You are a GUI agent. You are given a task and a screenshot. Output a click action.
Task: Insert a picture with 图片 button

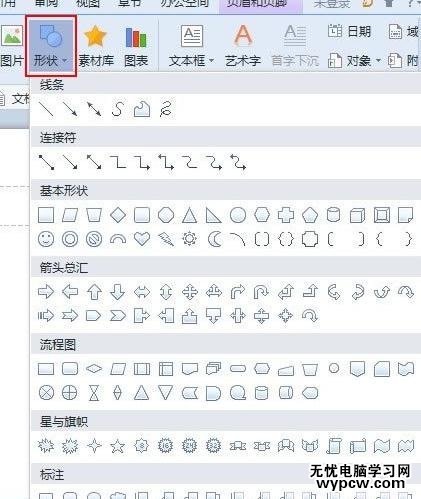[12, 46]
